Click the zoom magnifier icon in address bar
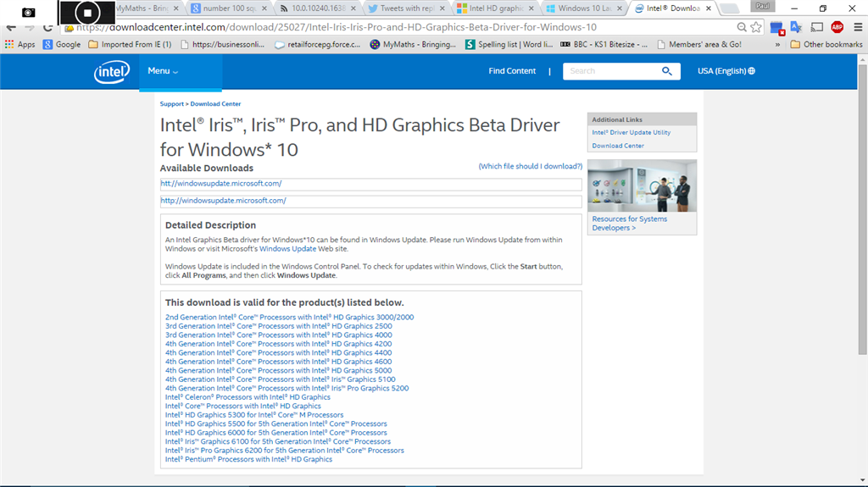The image size is (868, 487). (x=742, y=27)
